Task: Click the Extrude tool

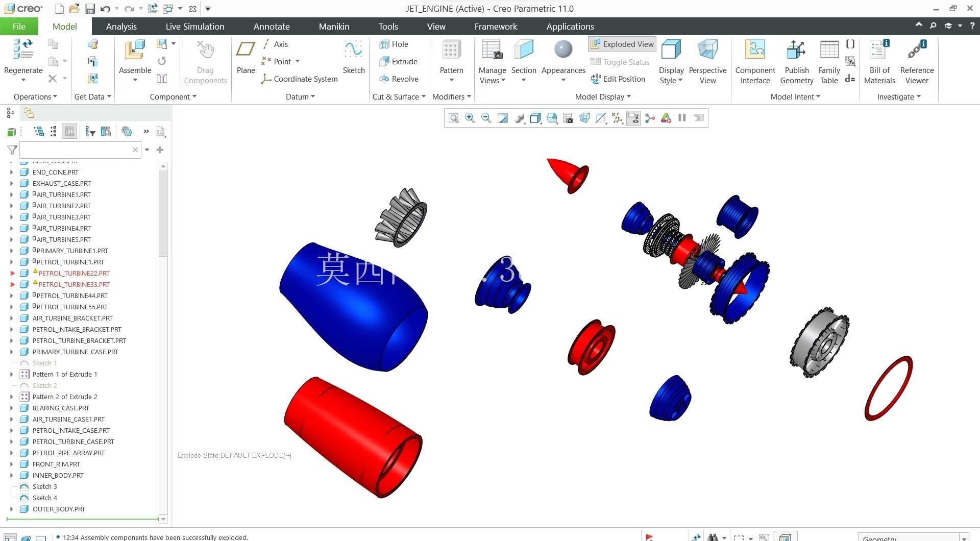Action: 398,62
